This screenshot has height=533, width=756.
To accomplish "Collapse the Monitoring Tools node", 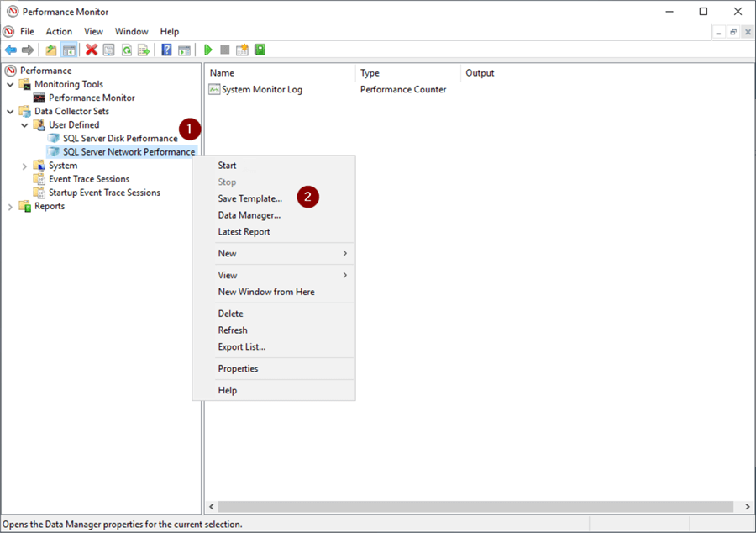I will click(10, 85).
